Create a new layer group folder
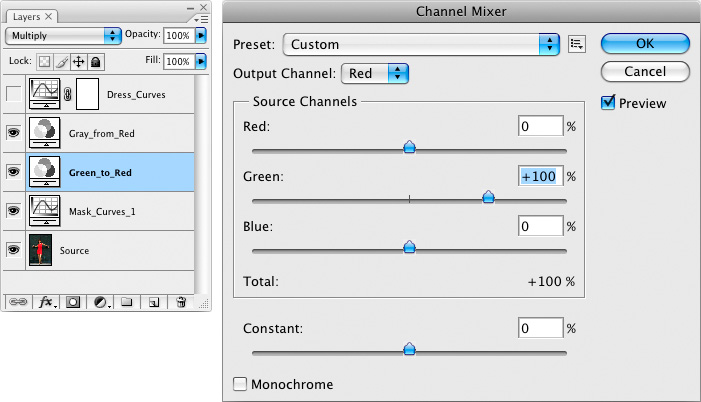 pos(127,301)
